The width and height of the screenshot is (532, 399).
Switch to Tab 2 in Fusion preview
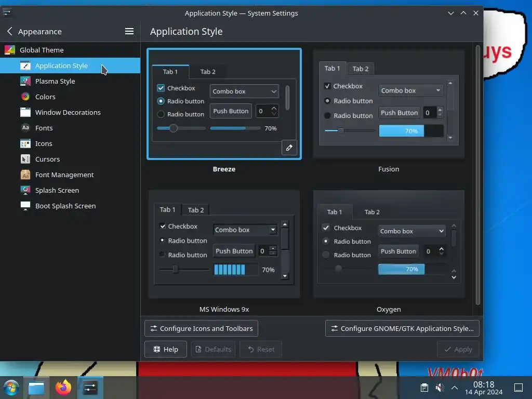tap(361, 69)
